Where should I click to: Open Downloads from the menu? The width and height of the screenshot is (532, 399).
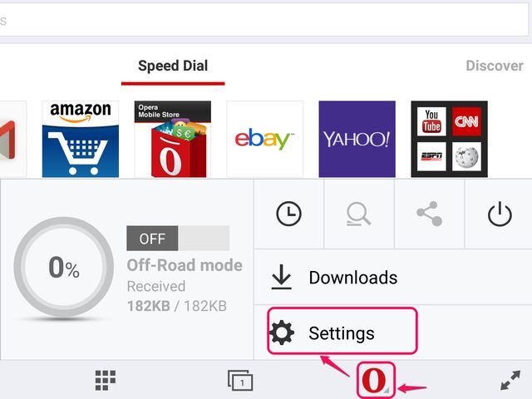(x=352, y=278)
